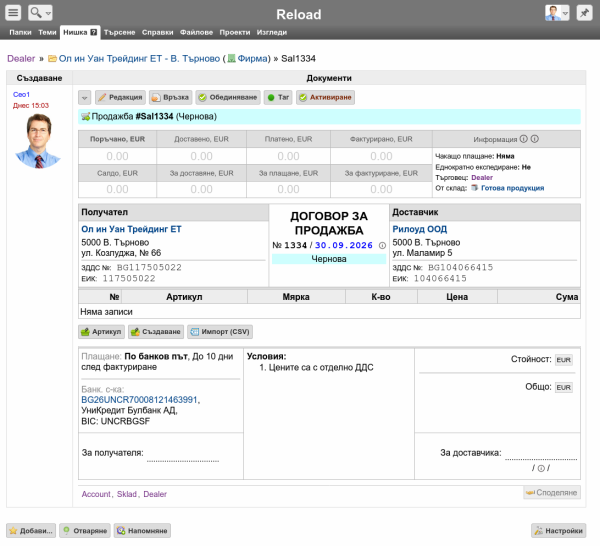Image resolution: width=600 pixels, height=546 pixels.
Task: Click the help icon on Нишка tab
Action: pyautogui.click(x=93, y=32)
